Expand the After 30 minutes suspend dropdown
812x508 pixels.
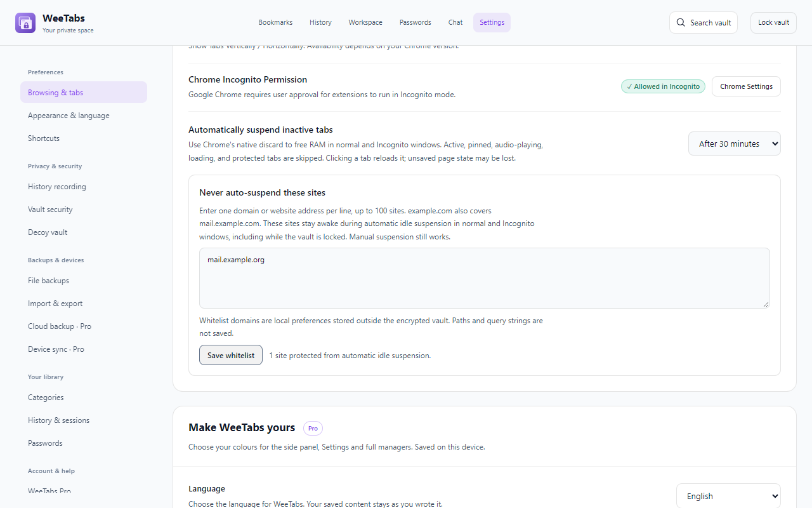point(735,144)
